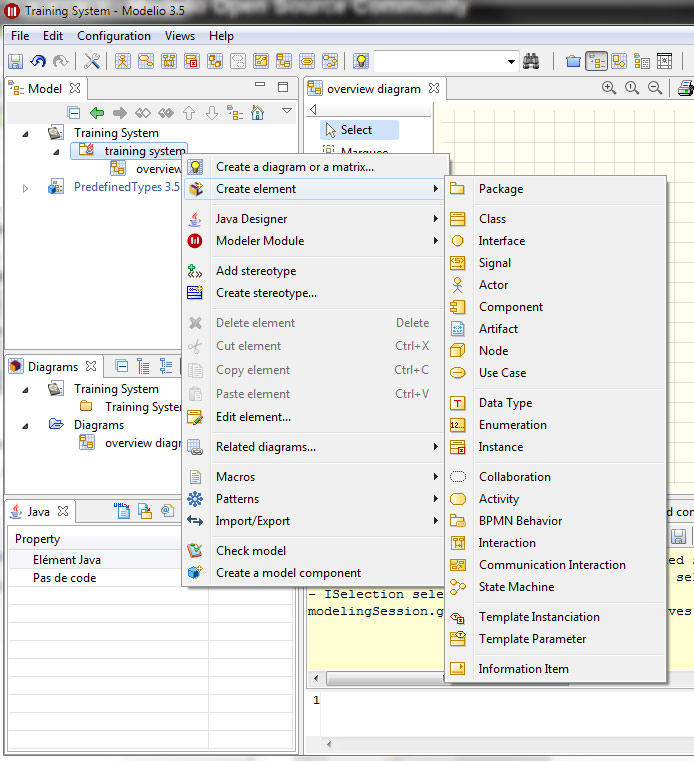Select Instance from the submenu

(556, 447)
